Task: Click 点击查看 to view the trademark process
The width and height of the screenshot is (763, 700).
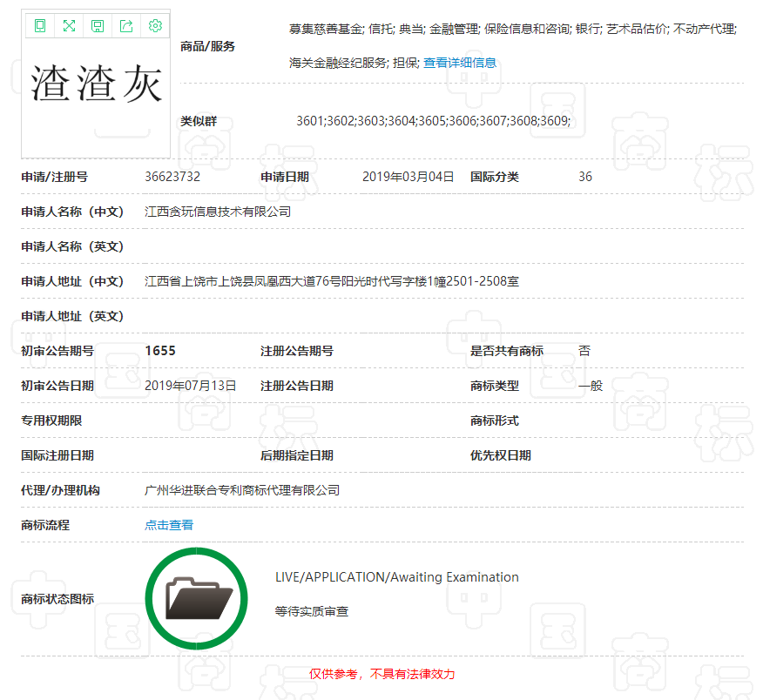Action: pyautogui.click(x=168, y=524)
